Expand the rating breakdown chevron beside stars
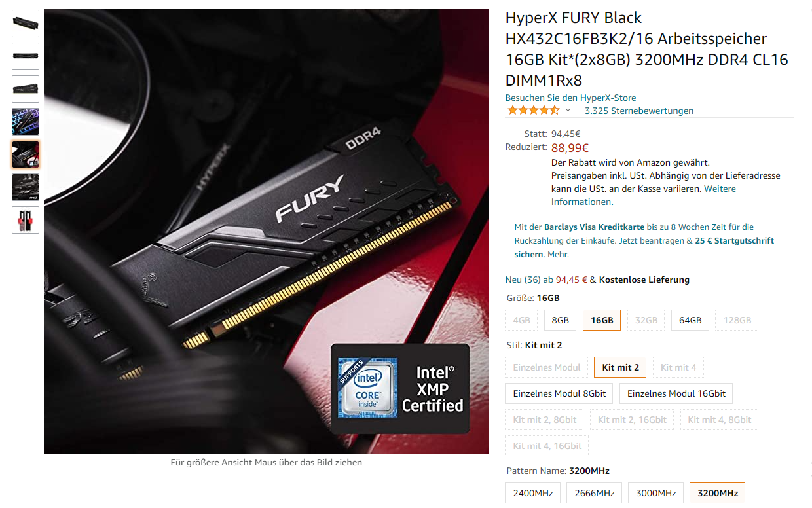812x508 pixels. tap(568, 111)
